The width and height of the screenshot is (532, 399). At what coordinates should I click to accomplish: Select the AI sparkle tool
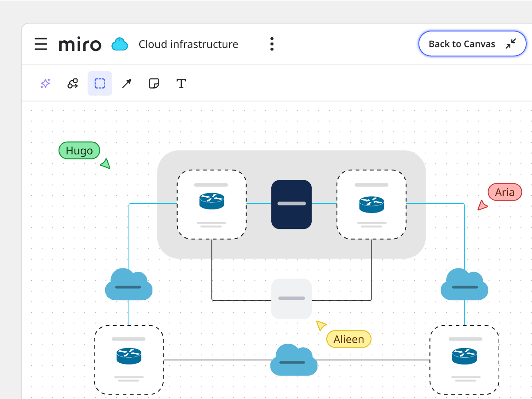pos(45,83)
